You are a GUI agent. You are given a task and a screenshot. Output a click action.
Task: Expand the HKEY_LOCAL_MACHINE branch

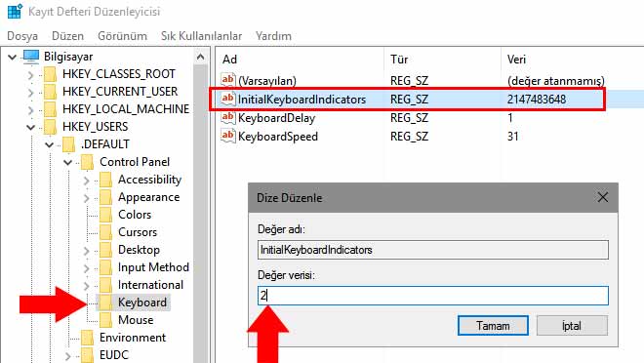(x=31, y=109)
